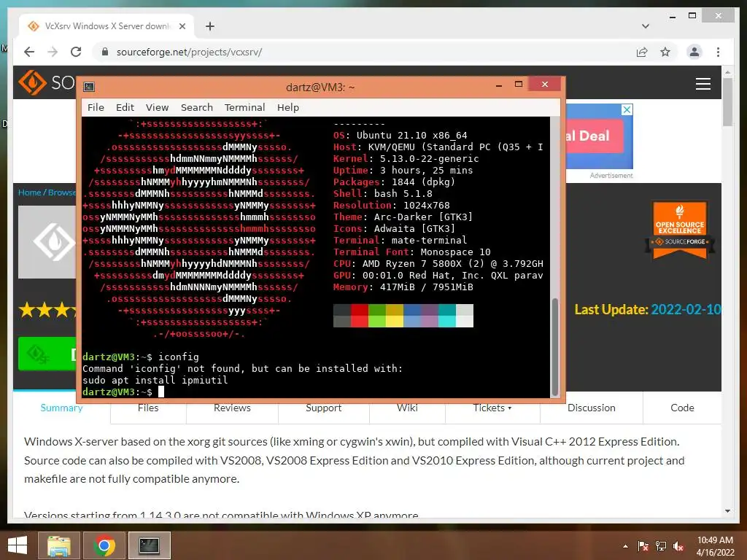Switch to the Discussion tab

click(x=591, y=408)
